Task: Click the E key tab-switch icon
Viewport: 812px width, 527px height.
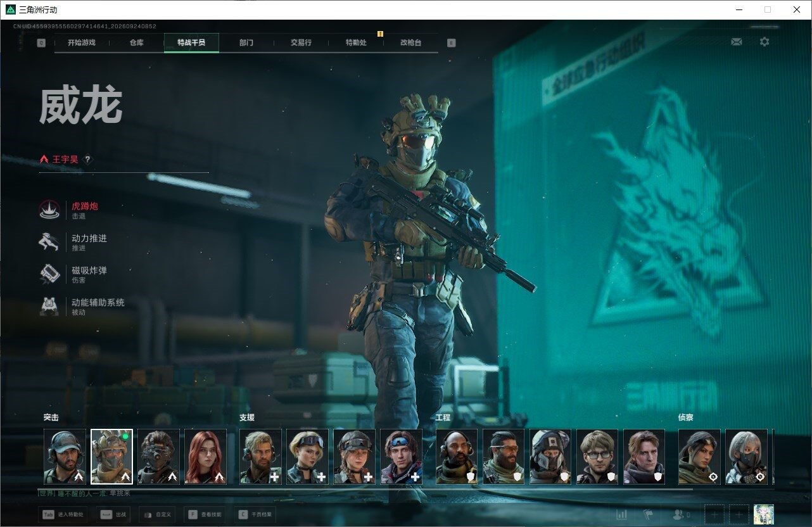Action: tap(451, 43)
